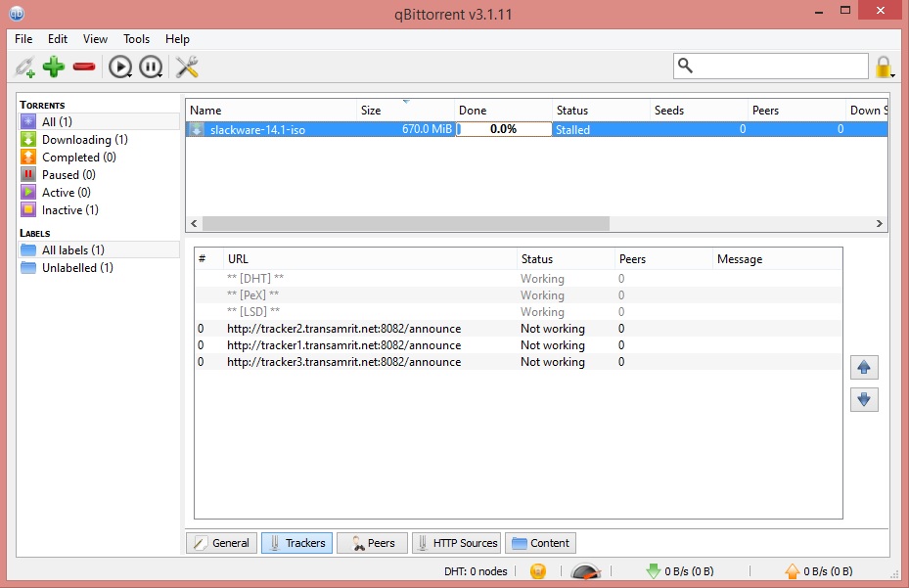Move tracker up with blue up arrow
The image size is (909, 588).
point(864,368)
